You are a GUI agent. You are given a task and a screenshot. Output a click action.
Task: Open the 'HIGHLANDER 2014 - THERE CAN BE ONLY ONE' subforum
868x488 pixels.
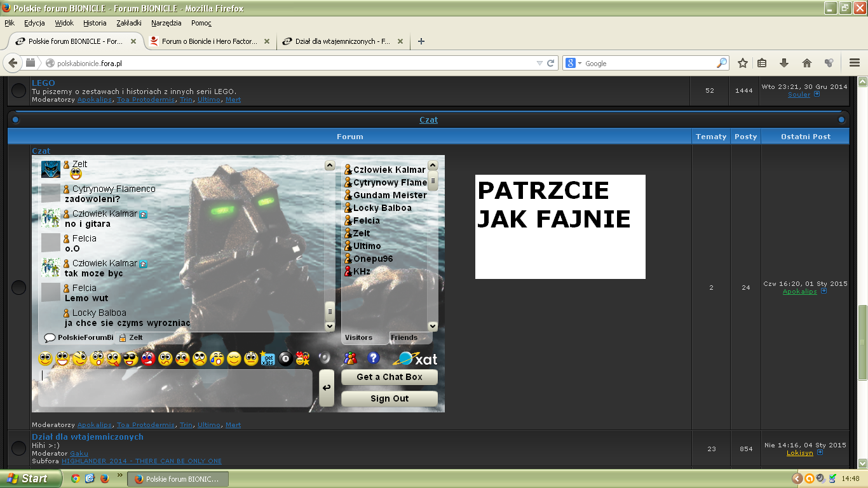[142, 461]
